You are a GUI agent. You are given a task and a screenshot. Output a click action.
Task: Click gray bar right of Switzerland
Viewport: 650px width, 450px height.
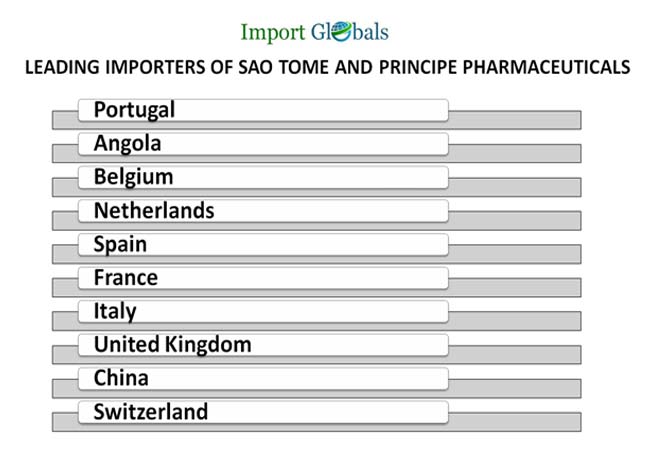(514, 422)
